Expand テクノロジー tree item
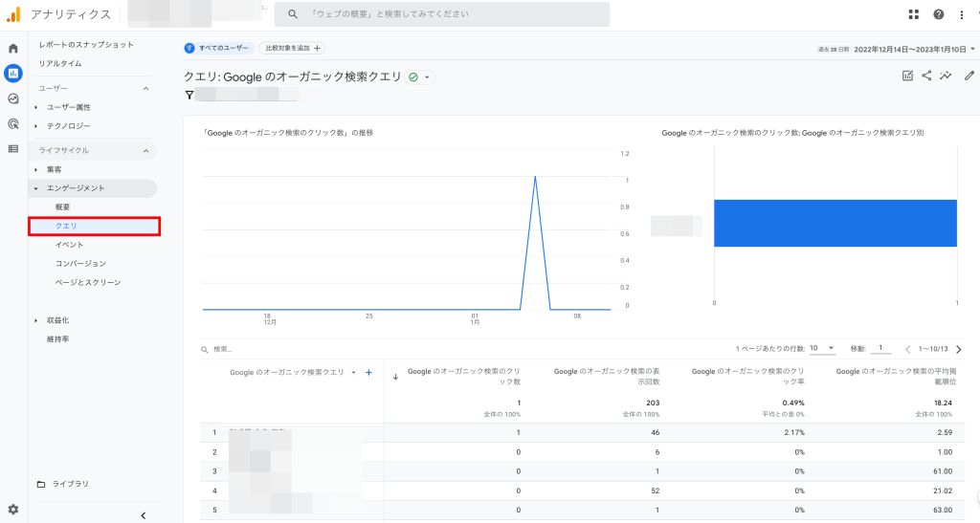Viewport: 980px width, 523px height. click(35, 126)
